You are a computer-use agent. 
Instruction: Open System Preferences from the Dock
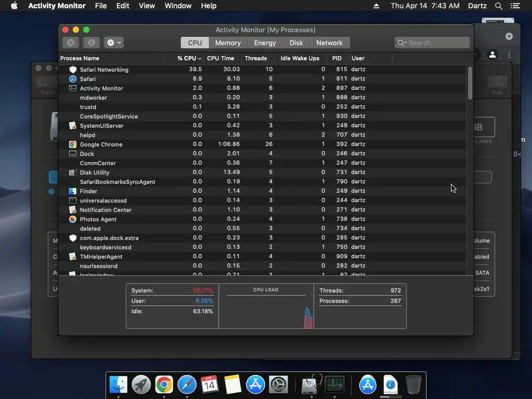point(278,385)
